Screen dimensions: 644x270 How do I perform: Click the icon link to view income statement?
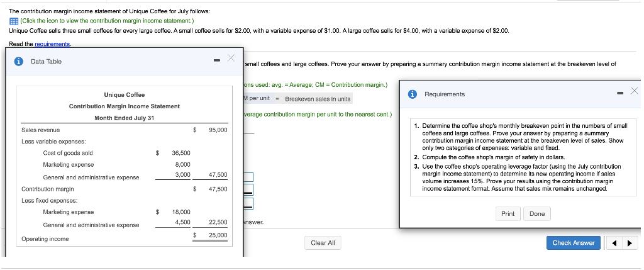tap(107, 21)
